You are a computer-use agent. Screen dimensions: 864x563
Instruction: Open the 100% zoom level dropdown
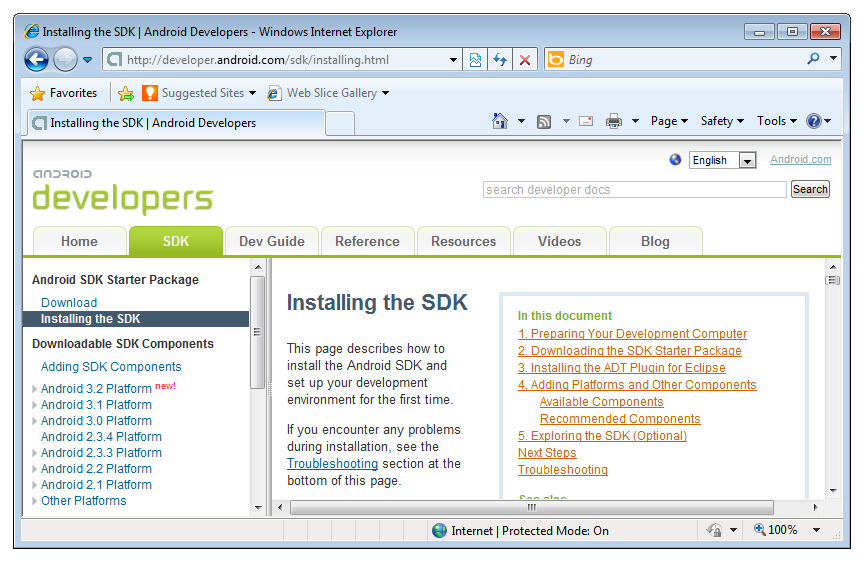pos(816,530)
